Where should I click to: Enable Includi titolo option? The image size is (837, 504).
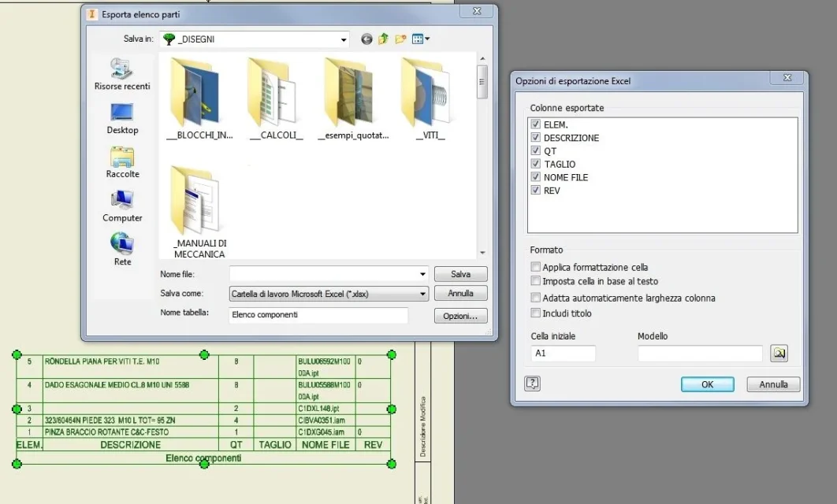pyautogui.click(x=535, y=313)
